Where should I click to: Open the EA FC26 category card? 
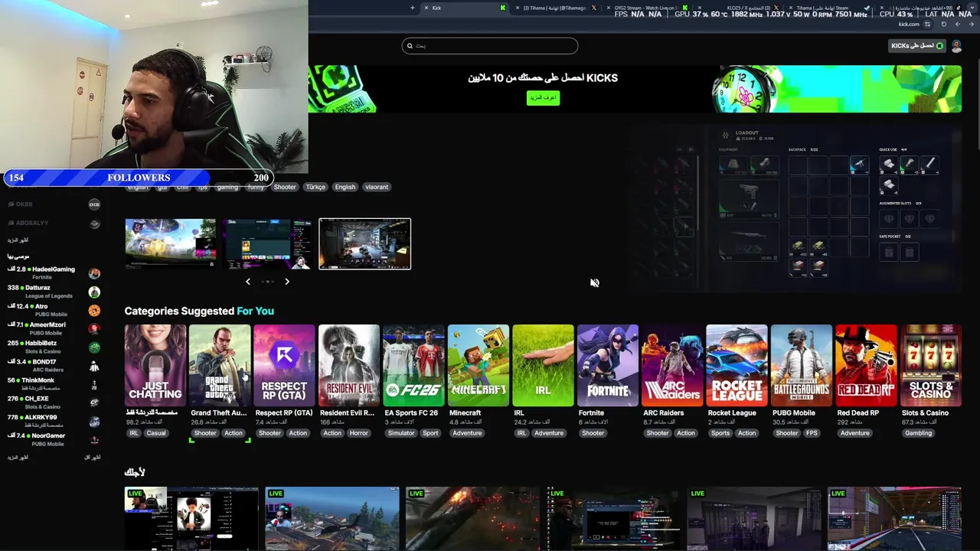(x=413, y=366)
